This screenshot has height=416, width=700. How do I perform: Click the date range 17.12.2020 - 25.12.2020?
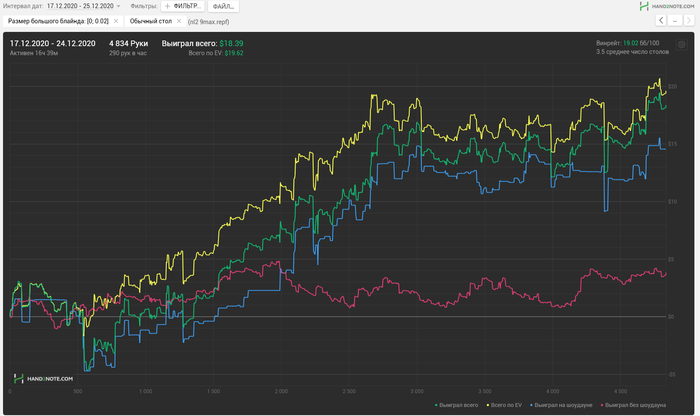[x=80, y=6]
